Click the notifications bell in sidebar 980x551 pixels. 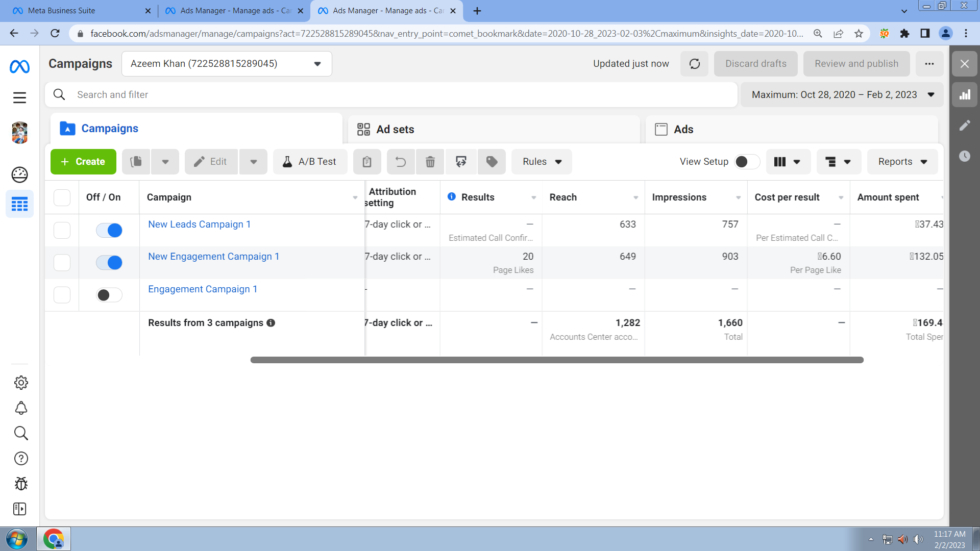pos(21,408)
